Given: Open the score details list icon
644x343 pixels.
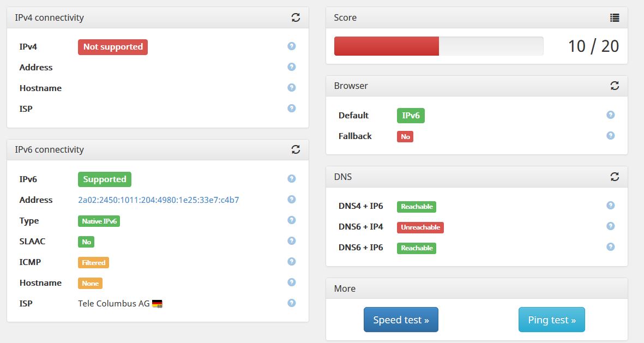Looking at the screenshot, I should (x=615, y=17).
